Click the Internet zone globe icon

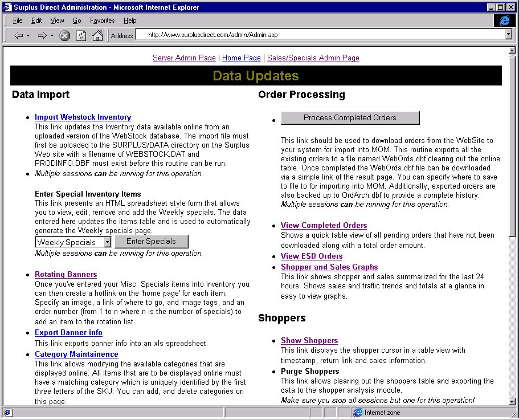point(358,413)
